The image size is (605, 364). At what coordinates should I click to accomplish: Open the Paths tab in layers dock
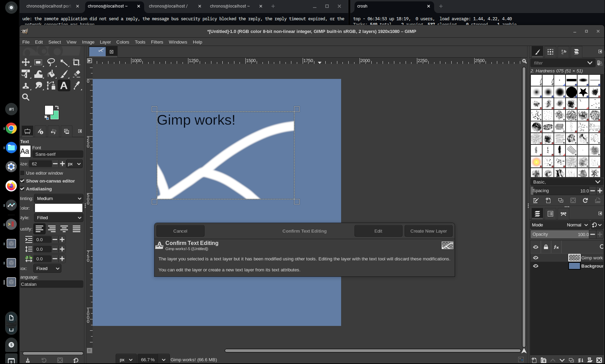point(563,214)
